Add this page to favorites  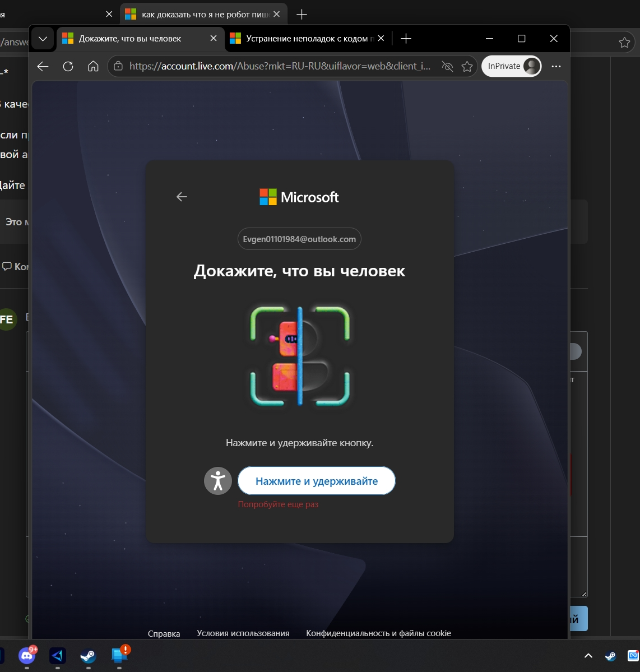[467, 67]
